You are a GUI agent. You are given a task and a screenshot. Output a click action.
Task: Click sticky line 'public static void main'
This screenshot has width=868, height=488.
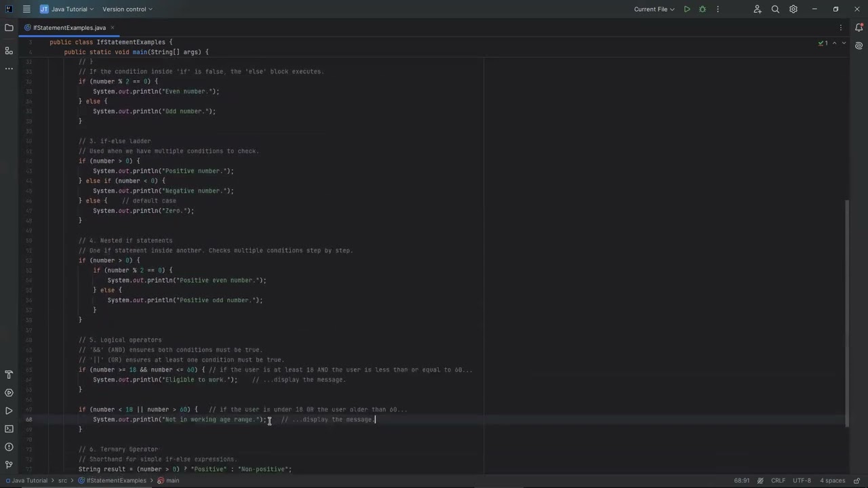coord(136,52)
